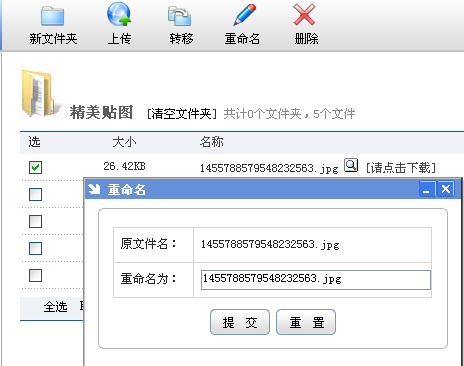
Task: Click the magnifier preview icon beside the jpg file
Action: 351,165
